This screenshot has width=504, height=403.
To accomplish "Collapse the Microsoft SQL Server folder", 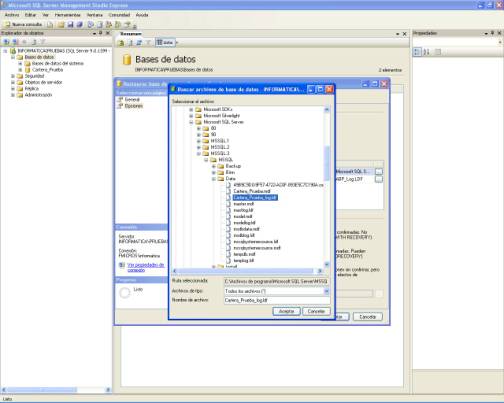I will coord(191,122).
